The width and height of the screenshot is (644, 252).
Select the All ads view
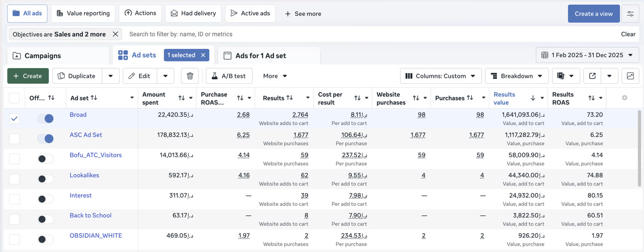pos(27,13)
